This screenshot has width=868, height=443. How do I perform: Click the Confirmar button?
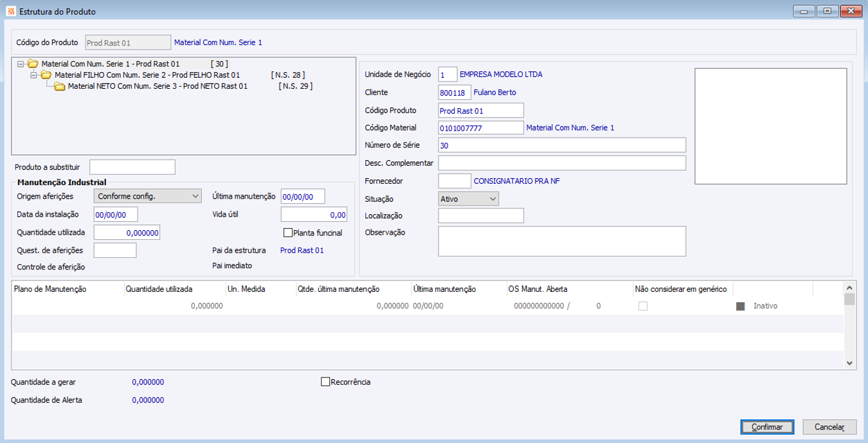767,427
